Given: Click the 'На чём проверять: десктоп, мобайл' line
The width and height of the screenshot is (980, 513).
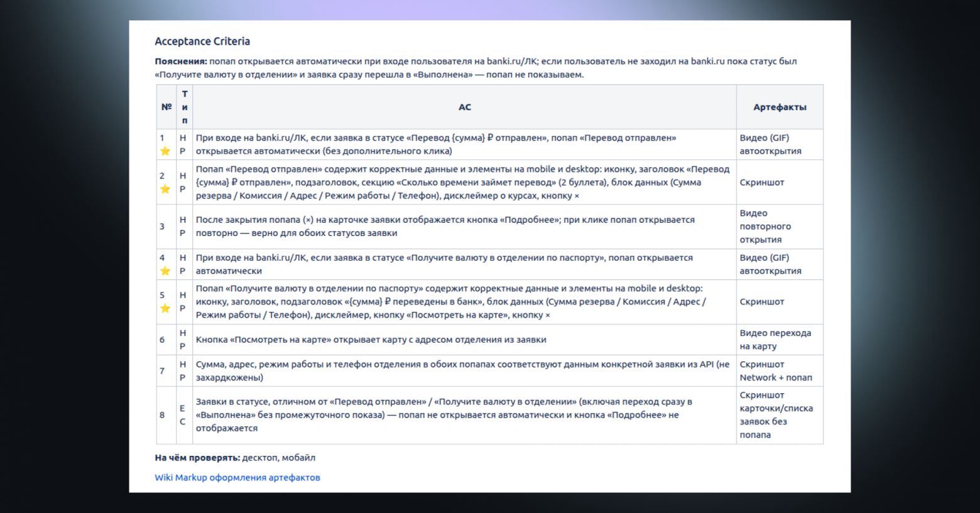Looking at the screenshot, I should click(235, 458).
